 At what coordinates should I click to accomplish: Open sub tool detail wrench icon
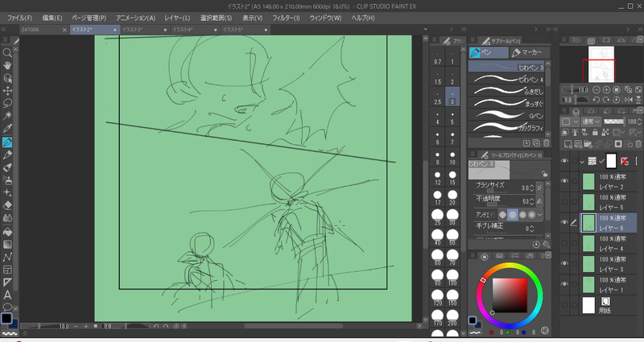pos(547,244)
